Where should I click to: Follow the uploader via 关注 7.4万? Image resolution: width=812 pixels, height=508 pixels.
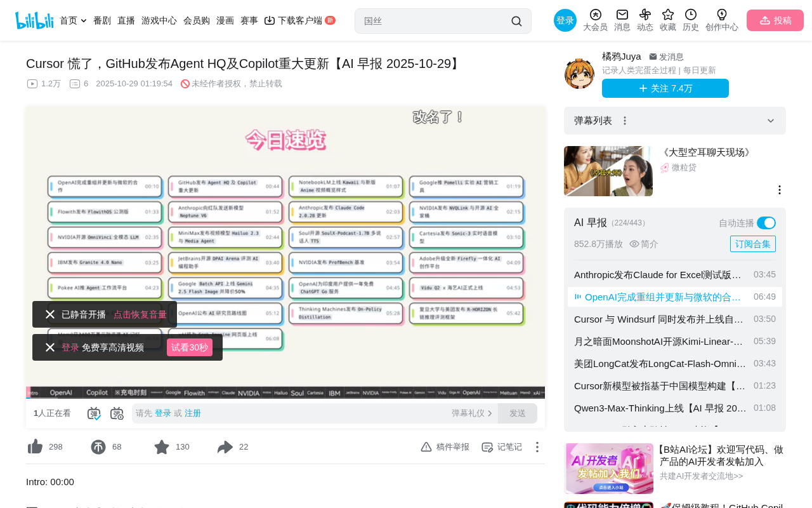click(665, 88)
